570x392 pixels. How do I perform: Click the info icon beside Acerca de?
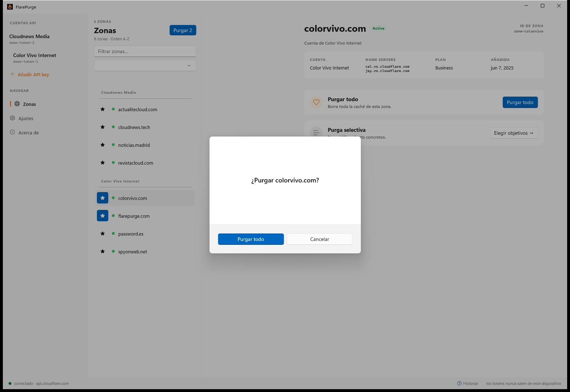coord(12,132)
